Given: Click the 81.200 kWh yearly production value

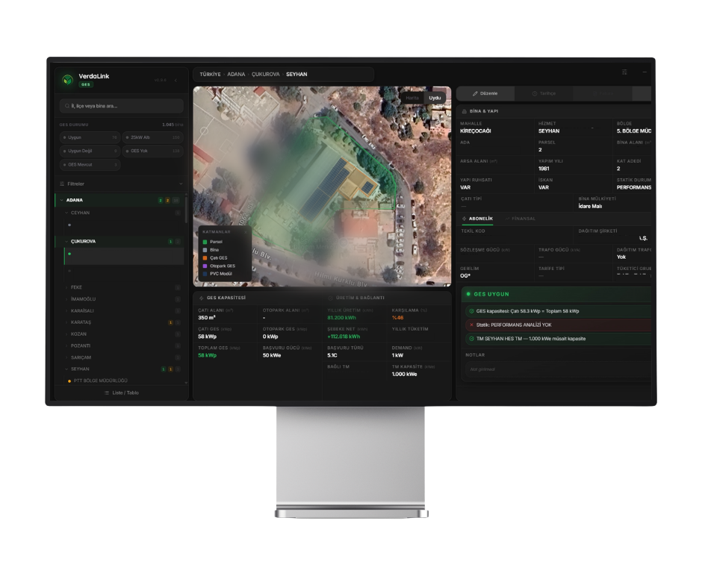Looking at the screenshot, I should tap(341, 318).
